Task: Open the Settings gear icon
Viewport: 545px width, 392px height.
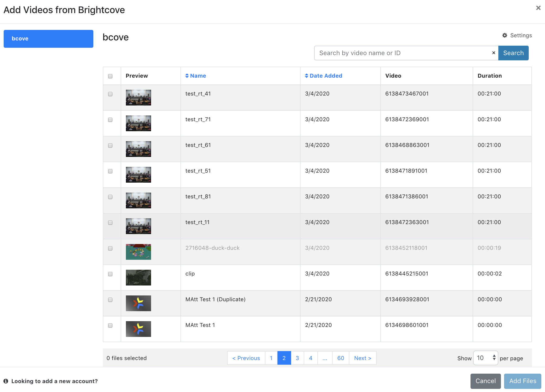Action: pyautogui.click(x=505, y=35)
